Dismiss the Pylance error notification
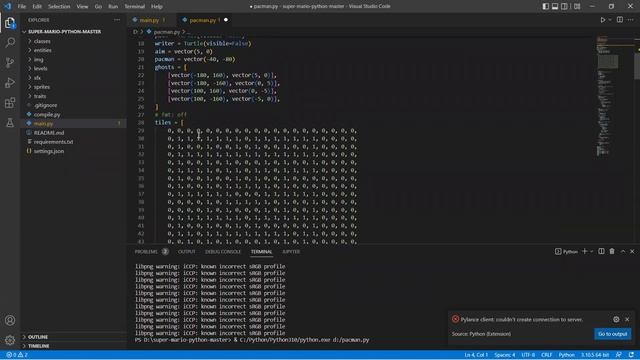Viewport: 640px width, 360px height. click(x=627, y=319)
